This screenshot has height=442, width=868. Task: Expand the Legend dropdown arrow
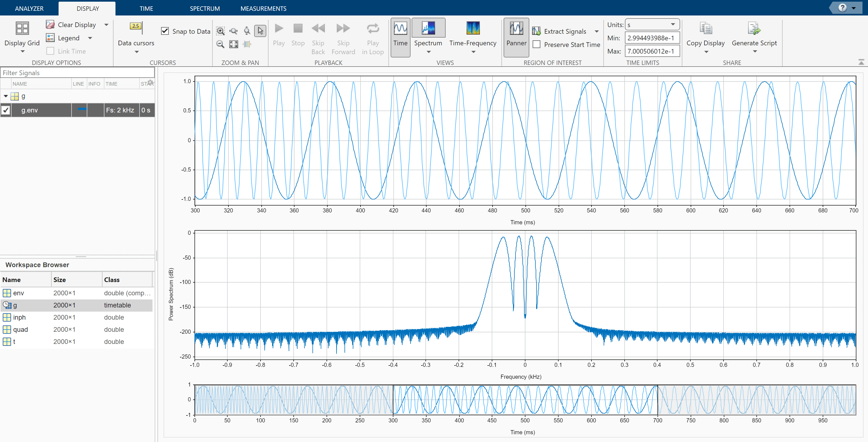(90, 38)
